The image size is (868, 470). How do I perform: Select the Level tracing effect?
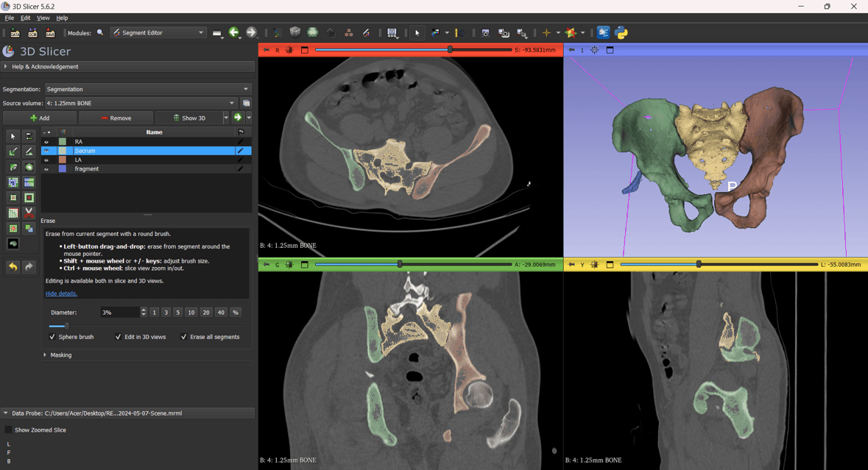pos(29,166)
